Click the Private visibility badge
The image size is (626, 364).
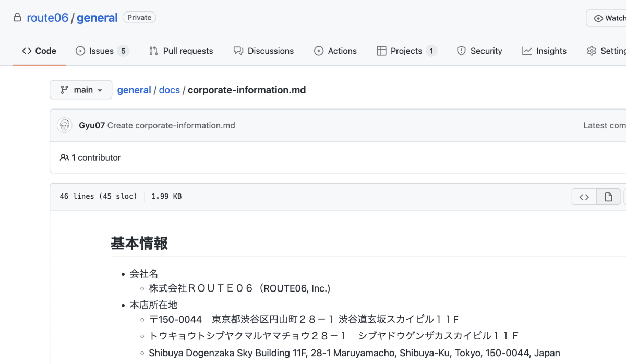139,18
